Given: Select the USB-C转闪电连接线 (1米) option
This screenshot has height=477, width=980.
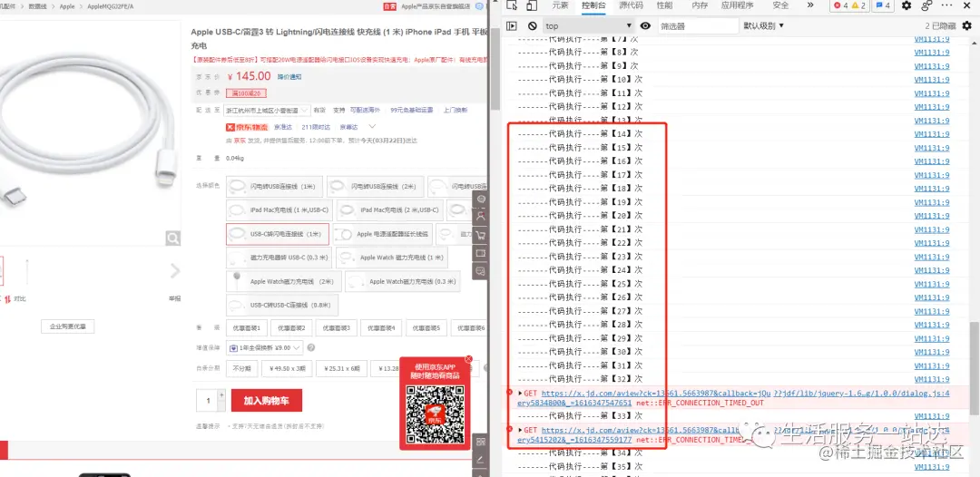Looking at the screenshot, I should point(278,234).
